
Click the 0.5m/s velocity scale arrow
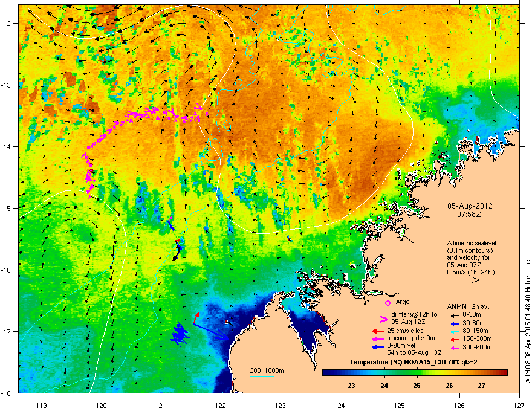pyautogui.click(x=467, y=280)
